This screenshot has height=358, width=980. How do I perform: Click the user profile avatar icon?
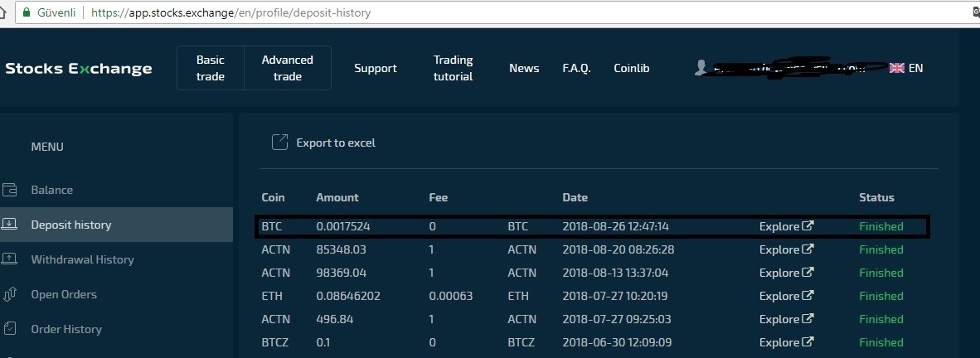(x=701, y=68)
